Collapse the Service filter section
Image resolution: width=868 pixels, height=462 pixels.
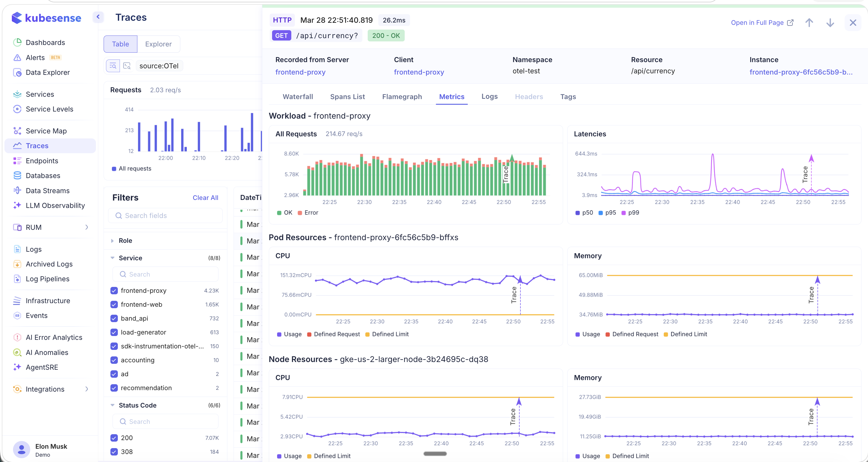tap(112, 258)
